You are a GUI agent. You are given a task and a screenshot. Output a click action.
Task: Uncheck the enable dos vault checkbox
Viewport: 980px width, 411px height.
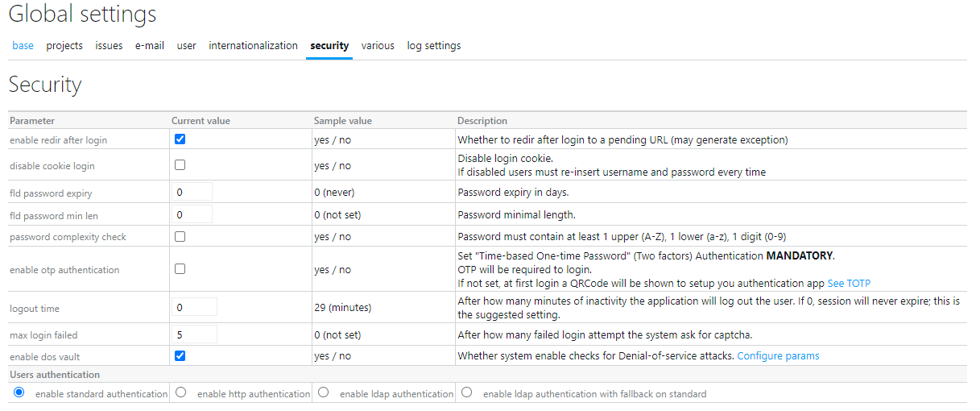[180, 355]
